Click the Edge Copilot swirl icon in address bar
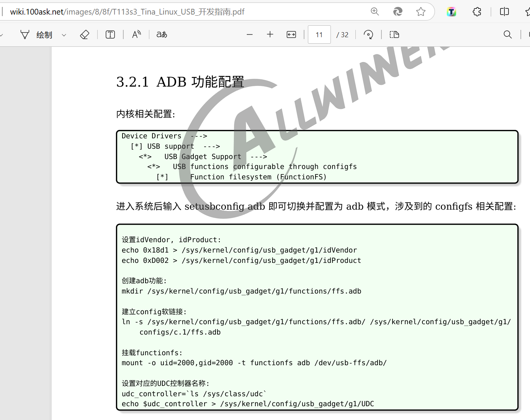The width and height of the screenshot is (530, 420). coord(398,11)
